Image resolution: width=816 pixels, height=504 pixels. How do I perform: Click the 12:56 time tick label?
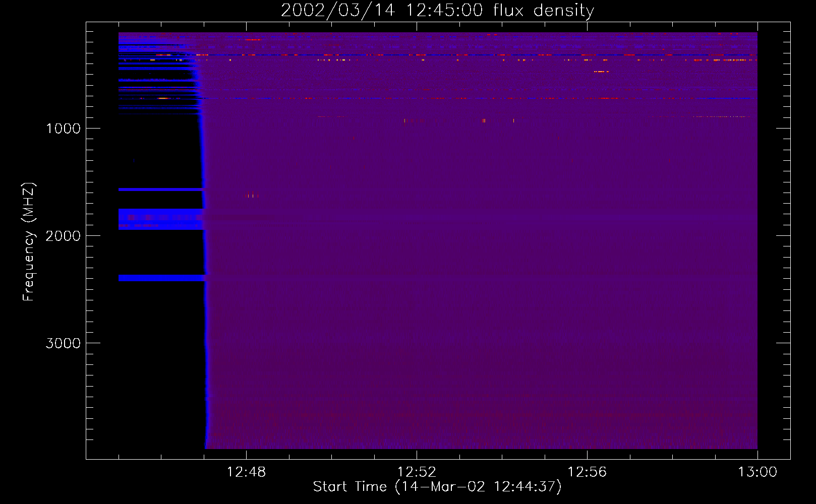coord(587,472)
